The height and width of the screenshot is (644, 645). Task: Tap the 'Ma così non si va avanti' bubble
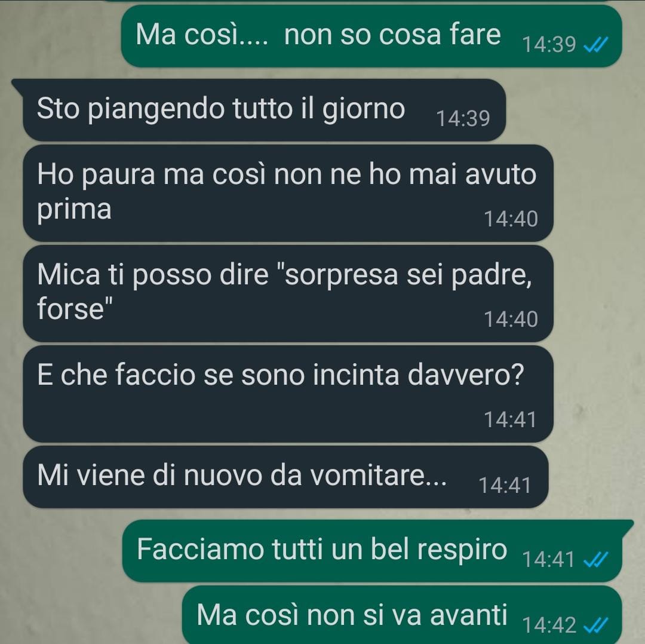tap(402, 615)
